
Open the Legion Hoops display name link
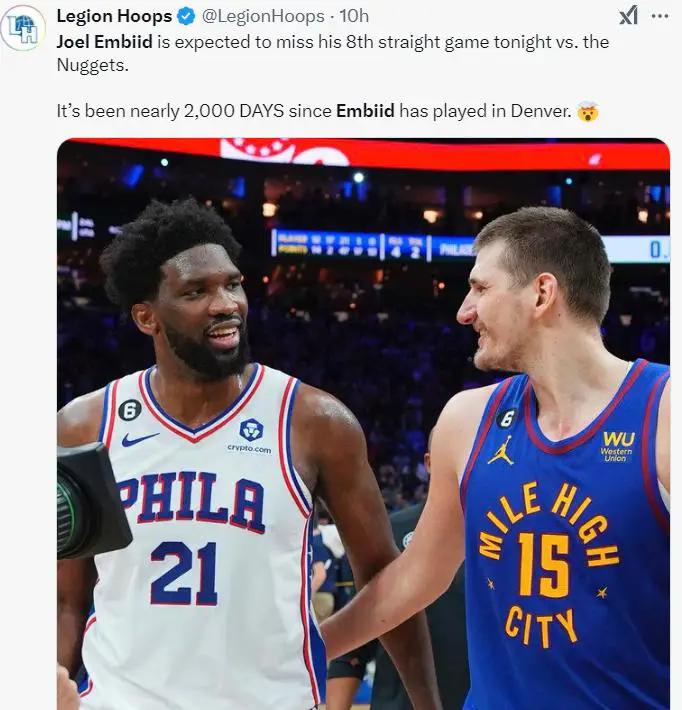[x=114, y=16]
